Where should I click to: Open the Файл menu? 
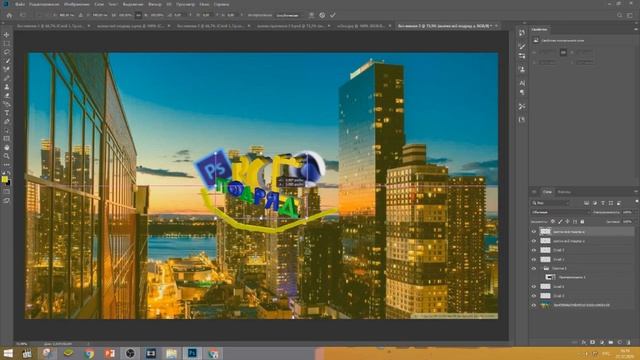(20, 4)
